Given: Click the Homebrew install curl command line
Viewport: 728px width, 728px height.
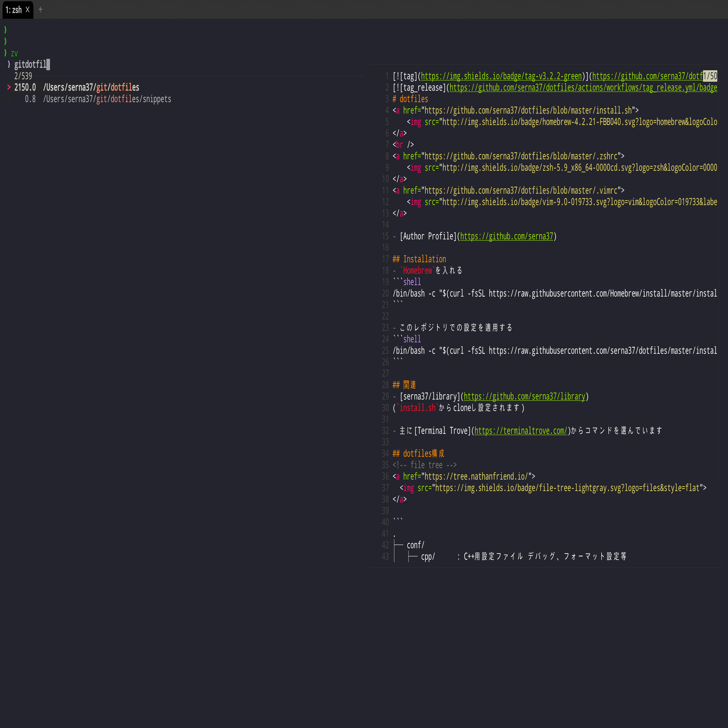Looking at the screenshot, I should (555, 293).
